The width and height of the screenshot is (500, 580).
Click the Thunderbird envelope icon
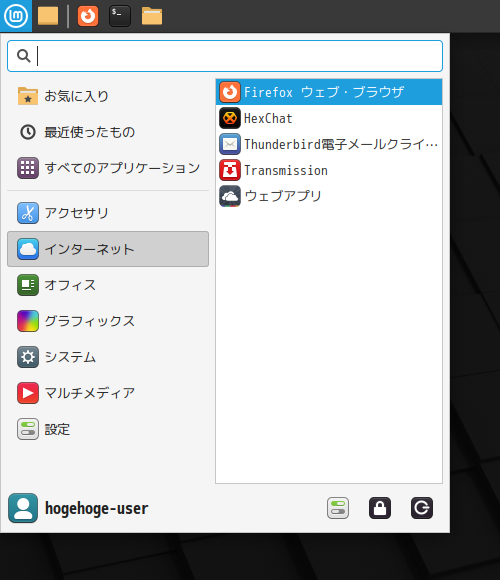coord(230,144)
